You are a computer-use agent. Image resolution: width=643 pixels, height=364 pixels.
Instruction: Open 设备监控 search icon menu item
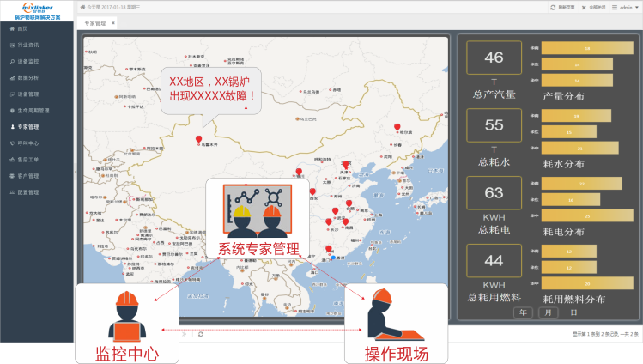coord(11,61)
